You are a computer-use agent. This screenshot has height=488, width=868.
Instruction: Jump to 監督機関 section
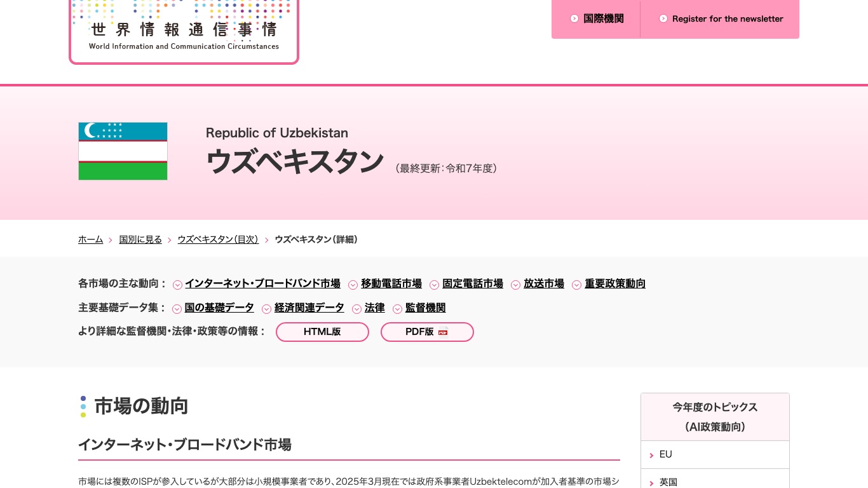click(x=426, y=308)
